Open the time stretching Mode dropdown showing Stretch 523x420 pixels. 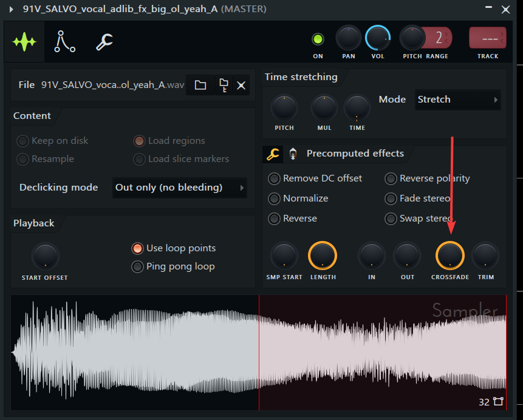457,100
